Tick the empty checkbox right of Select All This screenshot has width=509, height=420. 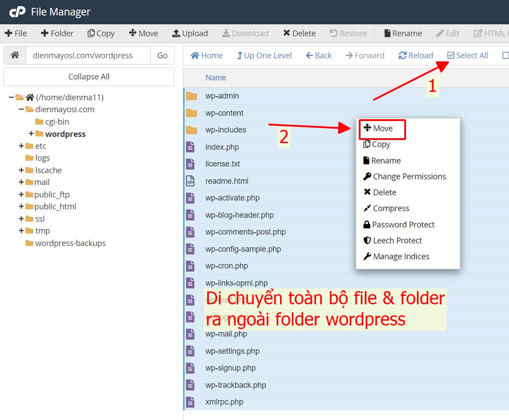[505, 55]
